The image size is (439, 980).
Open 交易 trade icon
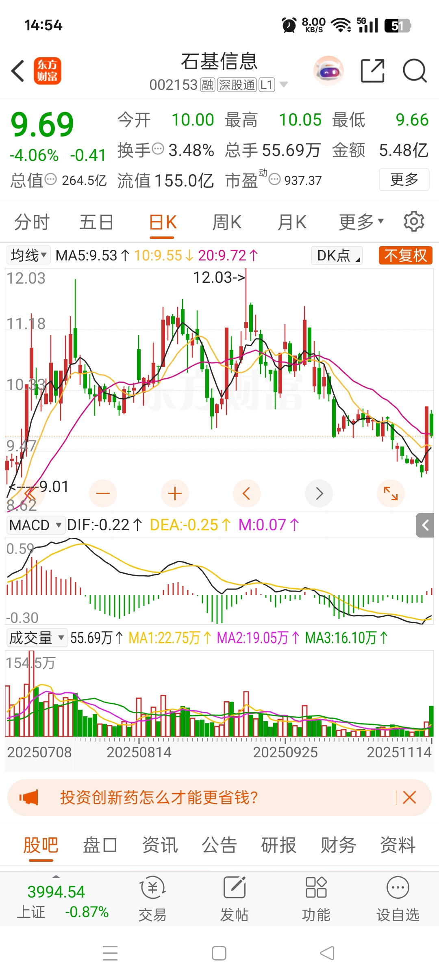pos(152,899)
